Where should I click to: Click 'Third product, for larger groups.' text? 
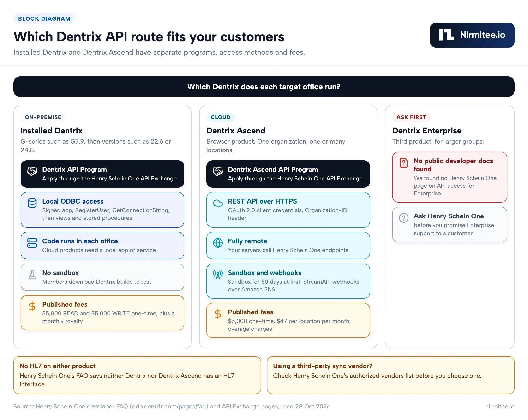438,141
